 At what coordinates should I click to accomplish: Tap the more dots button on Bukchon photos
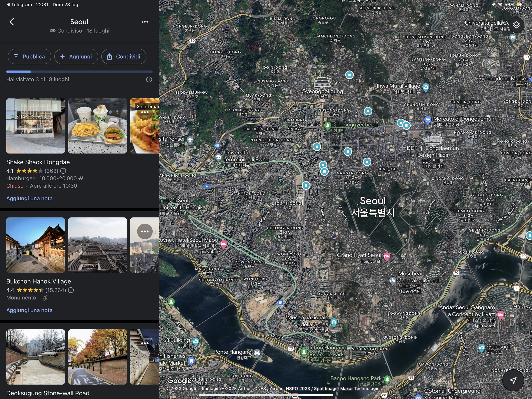(145, 231)
